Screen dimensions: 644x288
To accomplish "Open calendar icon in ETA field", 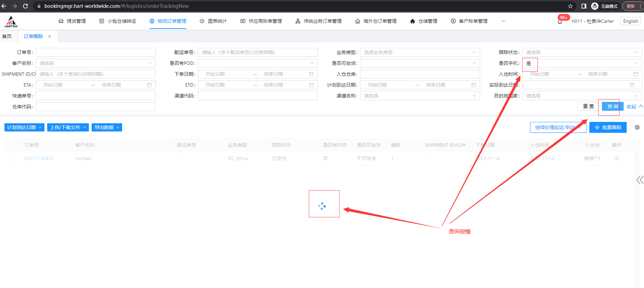I will pos(149,85).
